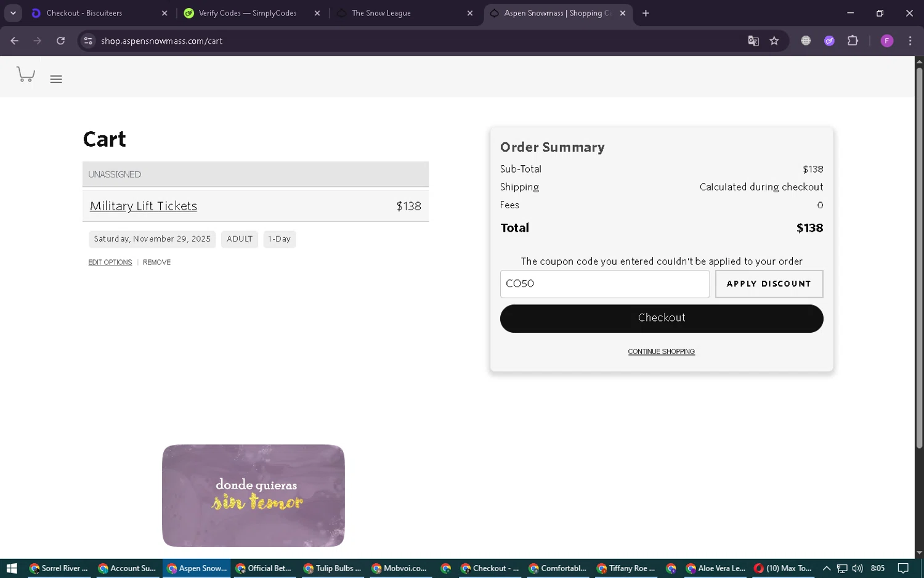Click APPLY DISCOUNT button
The width and height of the screenshot is (924, 578).
point(769,284)
